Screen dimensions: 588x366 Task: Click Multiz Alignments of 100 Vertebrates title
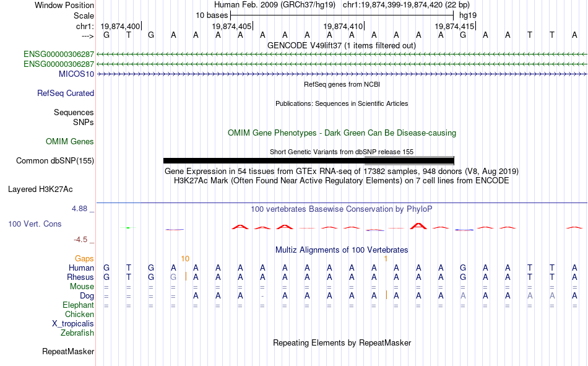tap(342, 250)
